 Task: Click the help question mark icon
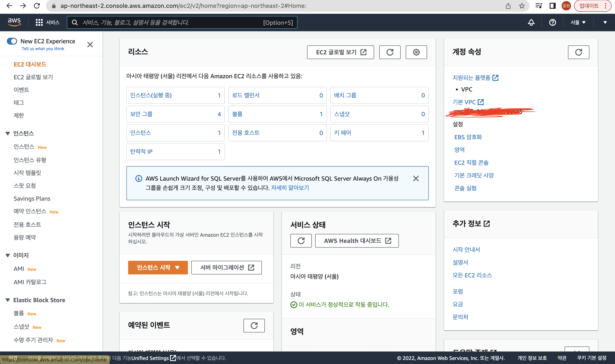552,23
